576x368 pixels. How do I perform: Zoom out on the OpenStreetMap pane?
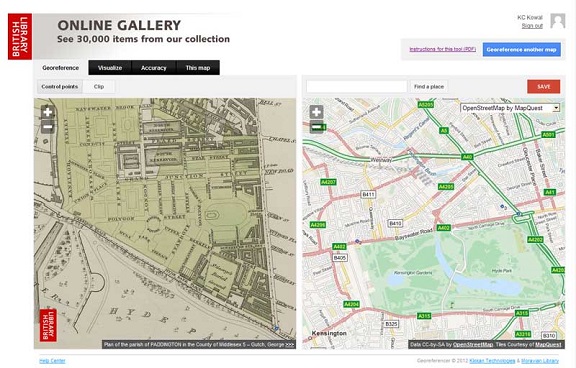coord(316,127)
